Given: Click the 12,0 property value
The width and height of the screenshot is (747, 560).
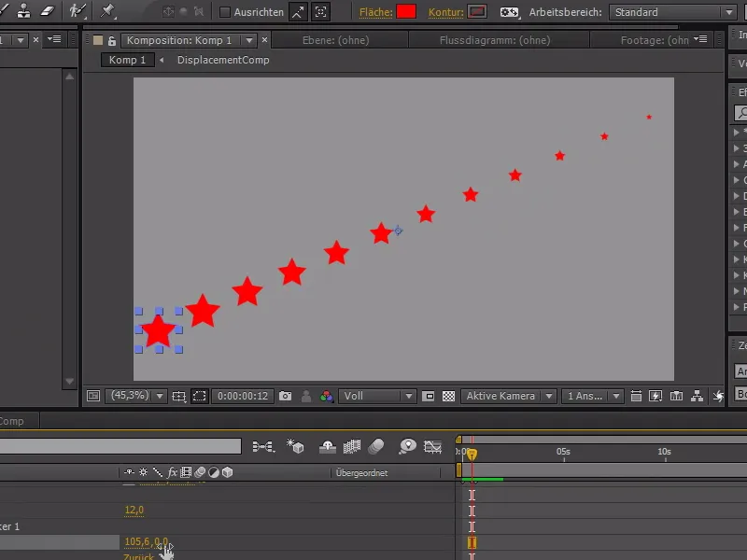Looking at the screenshot, I should tap(134, 510).
